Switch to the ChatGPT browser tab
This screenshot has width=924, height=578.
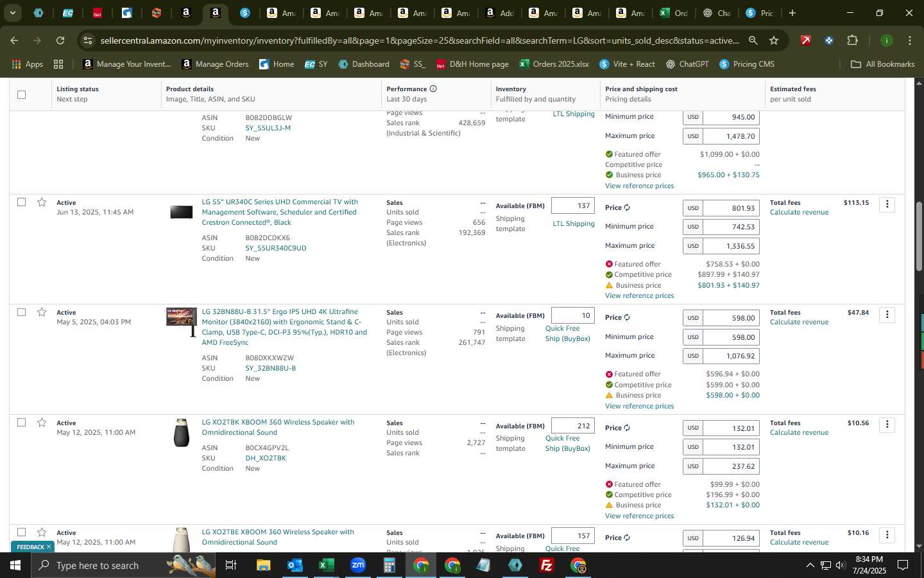click(x=717, y=13)
